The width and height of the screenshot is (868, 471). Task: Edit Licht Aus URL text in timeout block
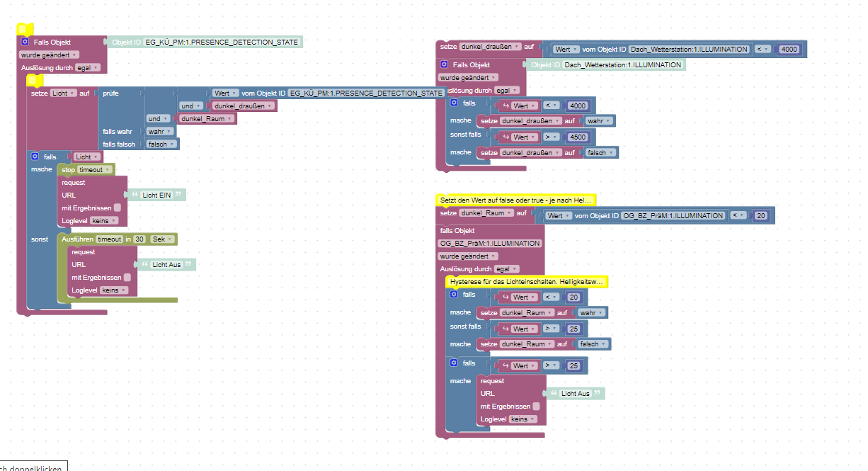(166, 265)
